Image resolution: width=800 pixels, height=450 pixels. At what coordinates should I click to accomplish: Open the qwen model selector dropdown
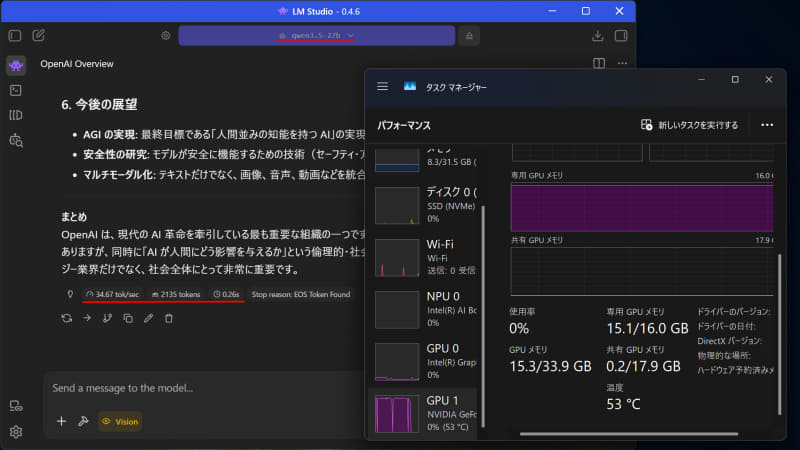click(316, 36)
